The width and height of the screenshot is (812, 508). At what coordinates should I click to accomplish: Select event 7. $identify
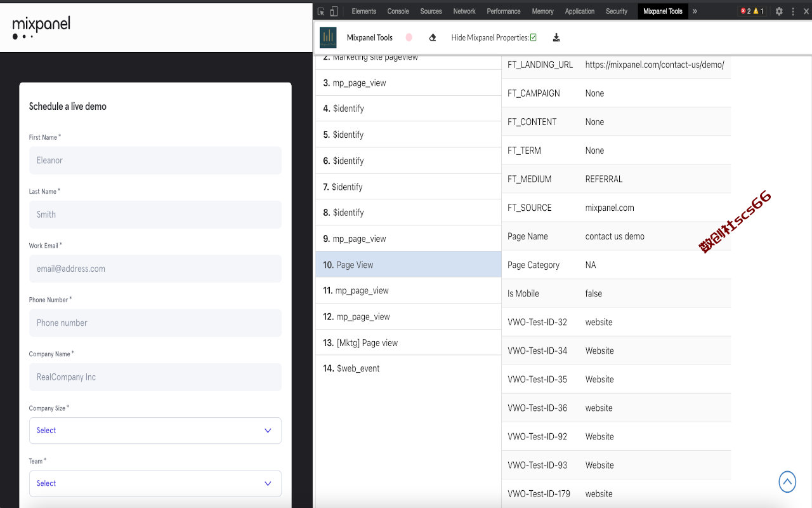(409, 187)
